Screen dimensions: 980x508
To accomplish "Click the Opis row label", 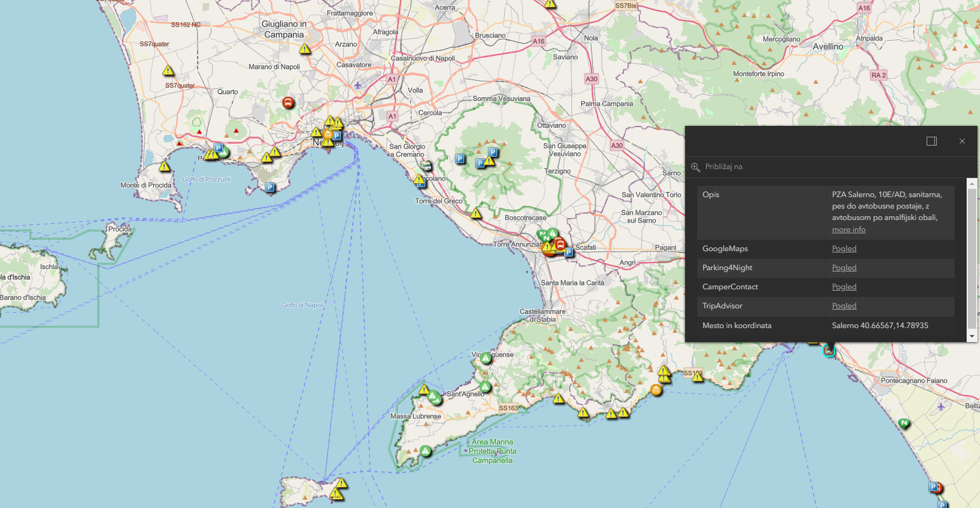I will (x=711, y=195).
